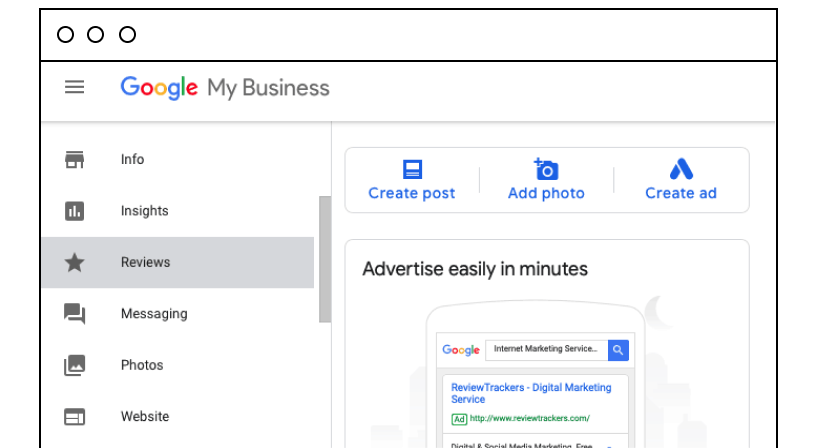Image resolution: width=818 pixels, height=448 pixels.
Task: Click the My Business title text
Action: click(x=268, y=88)
